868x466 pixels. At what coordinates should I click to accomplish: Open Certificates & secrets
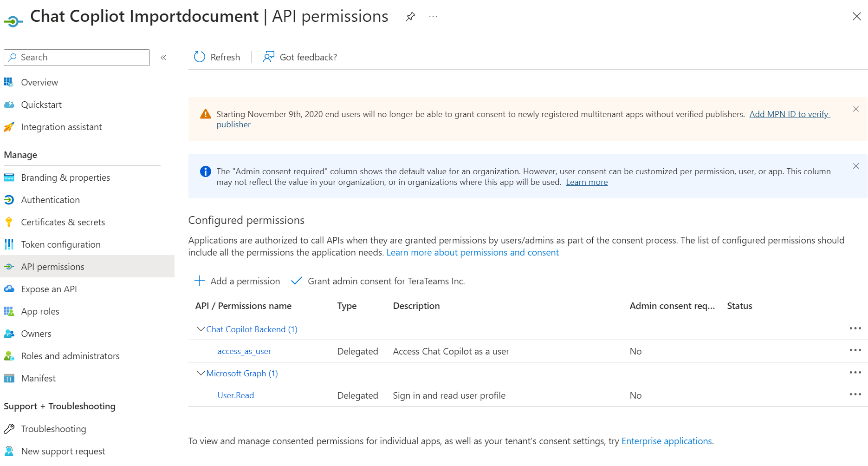63,222
